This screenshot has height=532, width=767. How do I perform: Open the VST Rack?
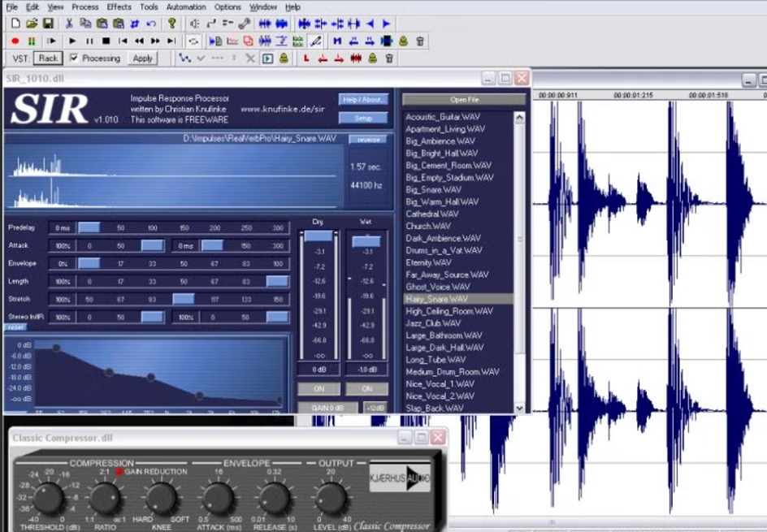tap(48, 58)
